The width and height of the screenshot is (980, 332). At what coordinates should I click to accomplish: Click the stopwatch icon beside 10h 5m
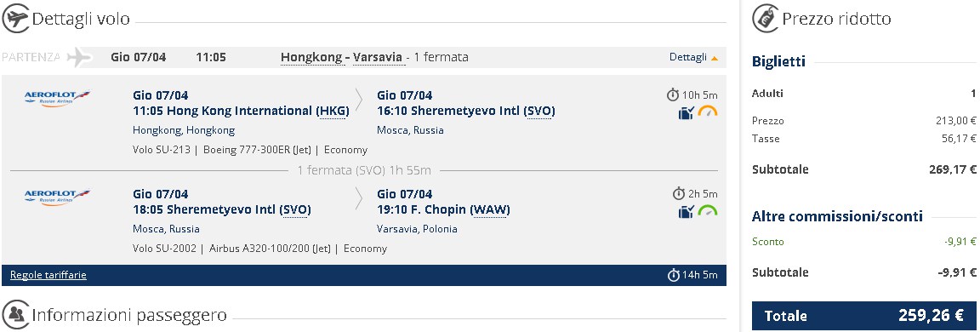pos(673,95)
